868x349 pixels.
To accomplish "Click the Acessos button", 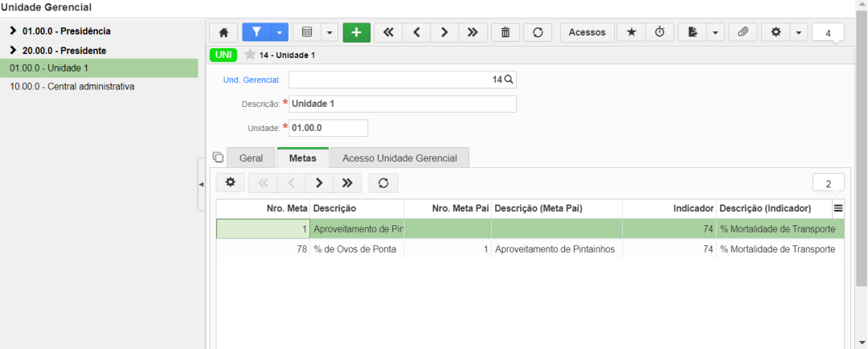I will pos(588,33).
